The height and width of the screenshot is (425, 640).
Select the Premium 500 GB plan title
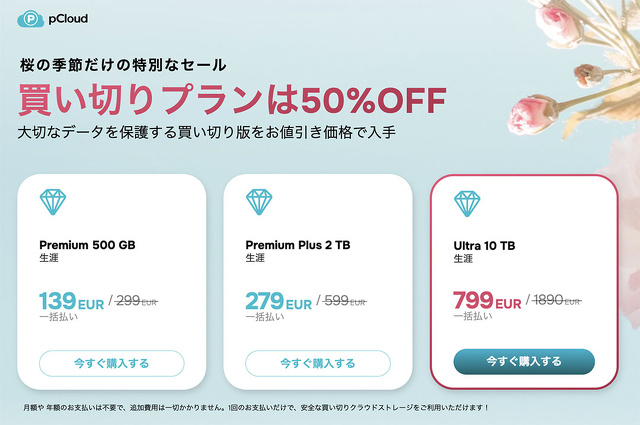(88, 245)
